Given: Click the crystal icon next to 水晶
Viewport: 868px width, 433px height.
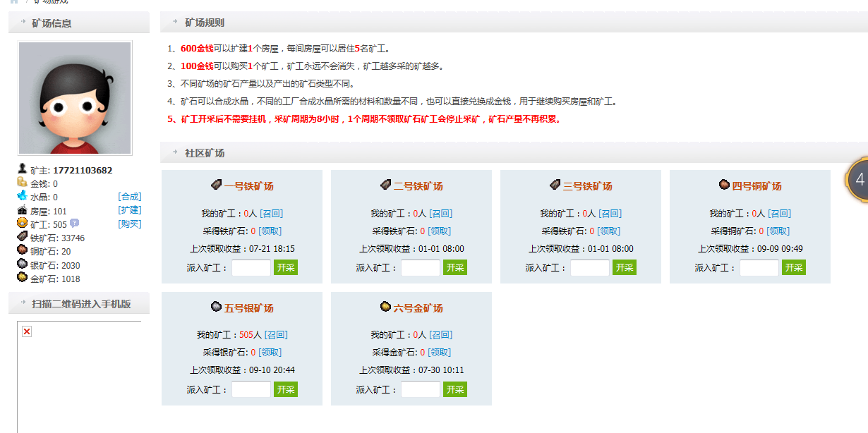Looking at the screenshot, I should tap(23, 196).
